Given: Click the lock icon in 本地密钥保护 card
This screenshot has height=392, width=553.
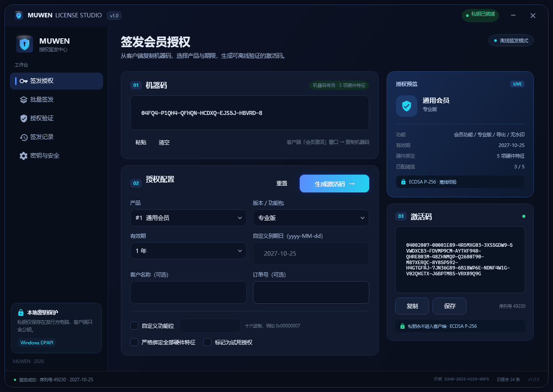Looking at the screenshot, I should 21,313.
